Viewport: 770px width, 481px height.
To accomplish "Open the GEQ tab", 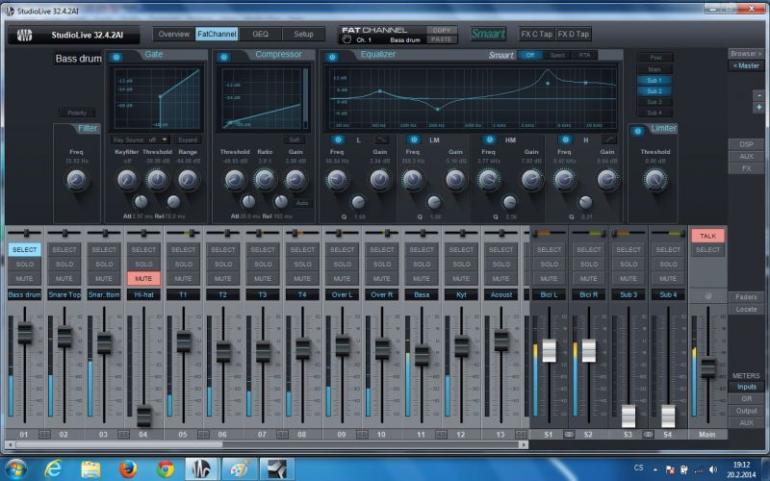I will pyautogui.click(x=260, y=34).
